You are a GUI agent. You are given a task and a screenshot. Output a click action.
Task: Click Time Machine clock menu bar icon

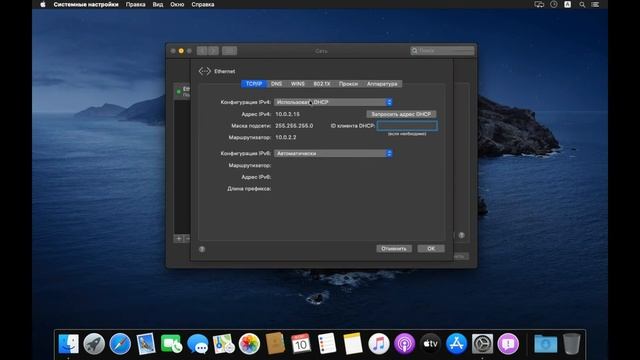(553, 4)
